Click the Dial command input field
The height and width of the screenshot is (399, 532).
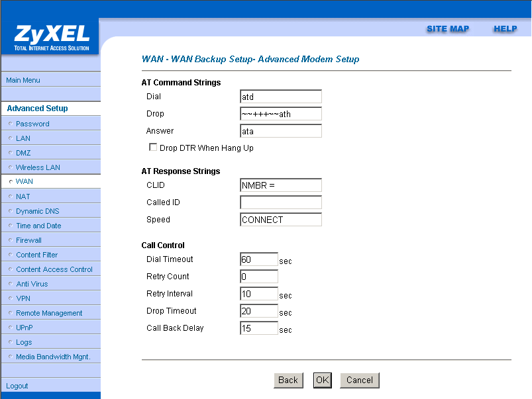[x=281, y=97]
